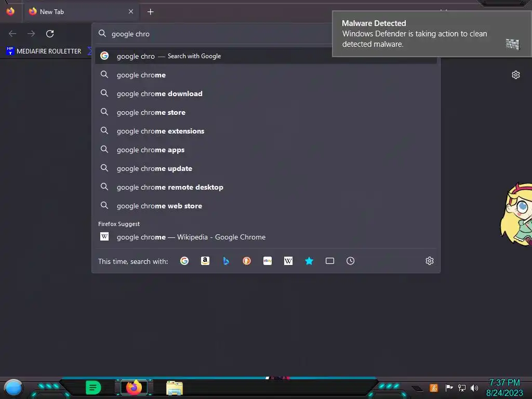Close the New Tab tab

(131, 11)
